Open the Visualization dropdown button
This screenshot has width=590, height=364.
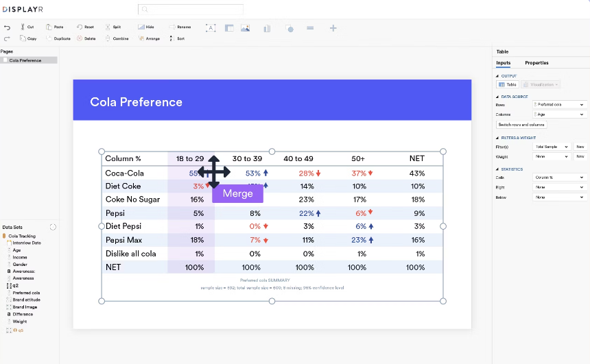541,84
